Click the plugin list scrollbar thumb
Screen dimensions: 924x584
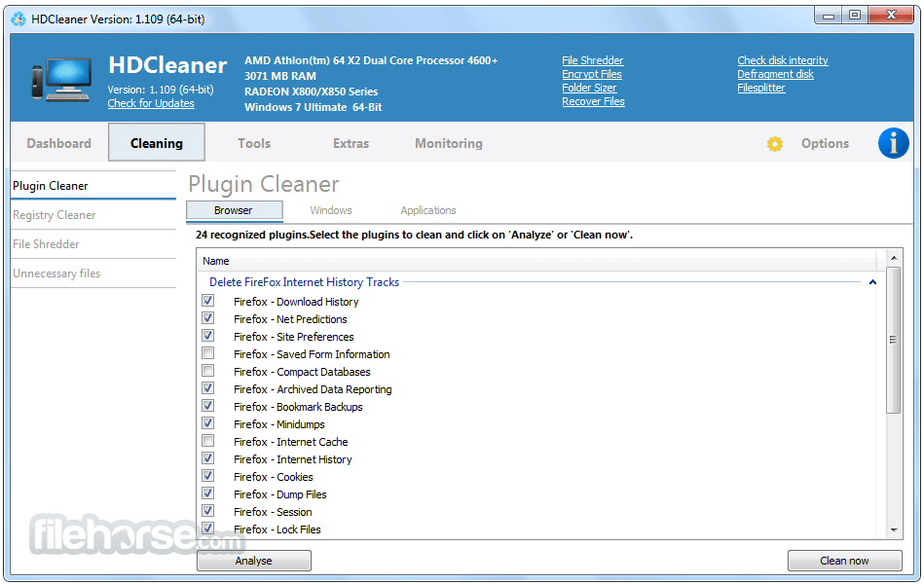pos(894,340)
